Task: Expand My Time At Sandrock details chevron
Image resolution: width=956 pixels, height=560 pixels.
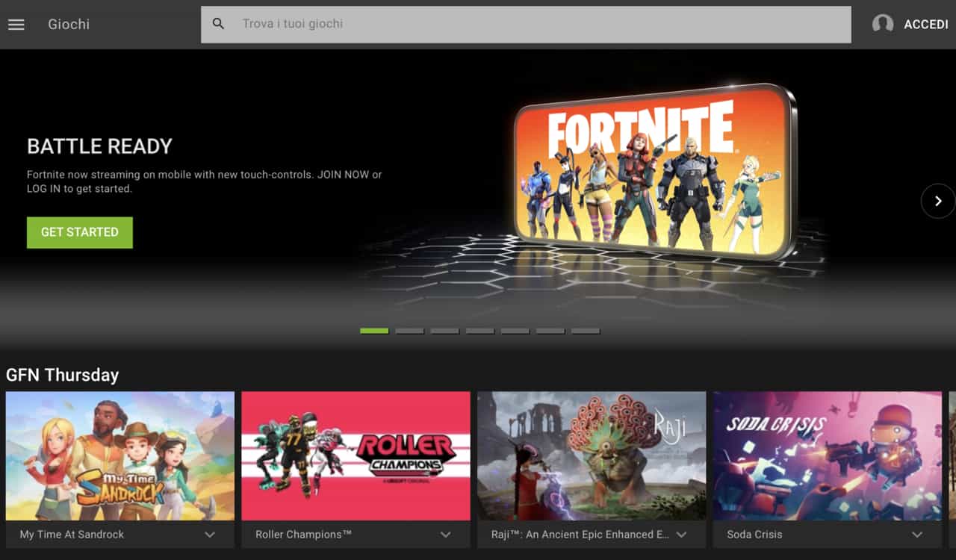Action: [210, 535]
